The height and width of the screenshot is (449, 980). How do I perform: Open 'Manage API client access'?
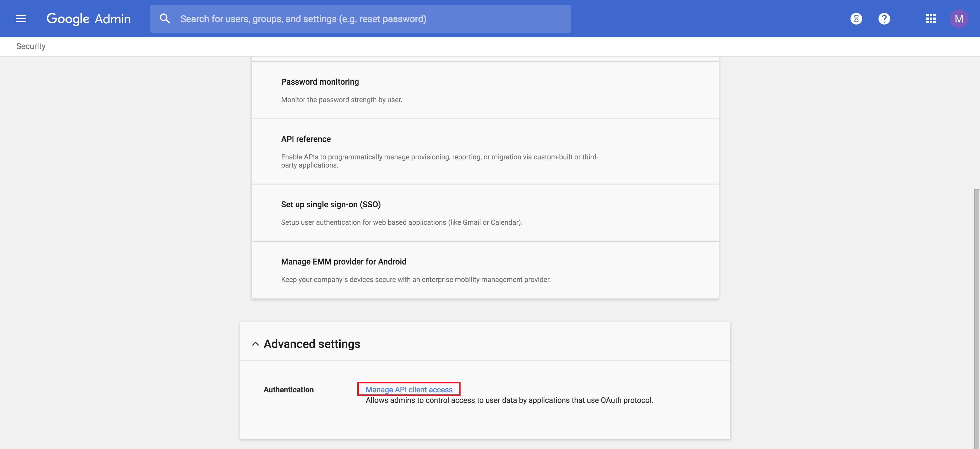408,389
